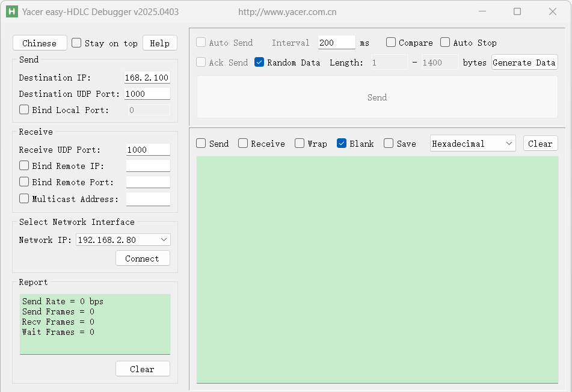This screenshot has width=572, height=392.
Task: Enable the Wrap display option
Action: [299, 143]
